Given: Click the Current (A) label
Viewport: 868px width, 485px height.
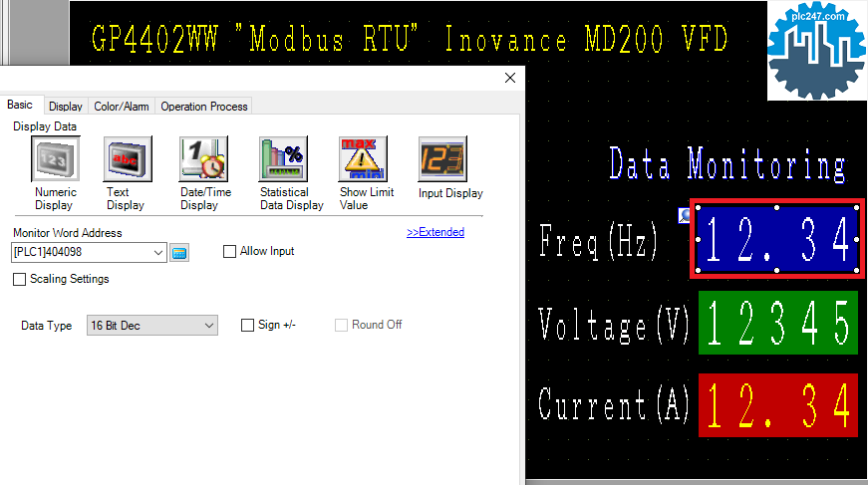Looking at the screenshot, I should [614, 404].
